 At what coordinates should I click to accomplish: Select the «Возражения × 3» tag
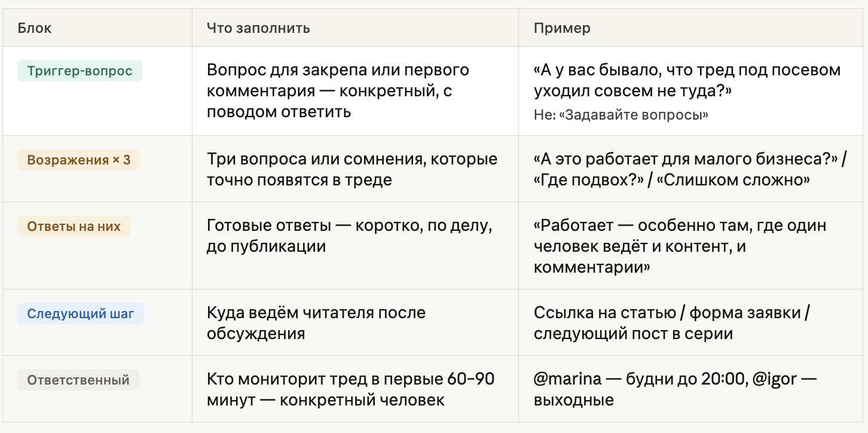click(x=78, y=160)
